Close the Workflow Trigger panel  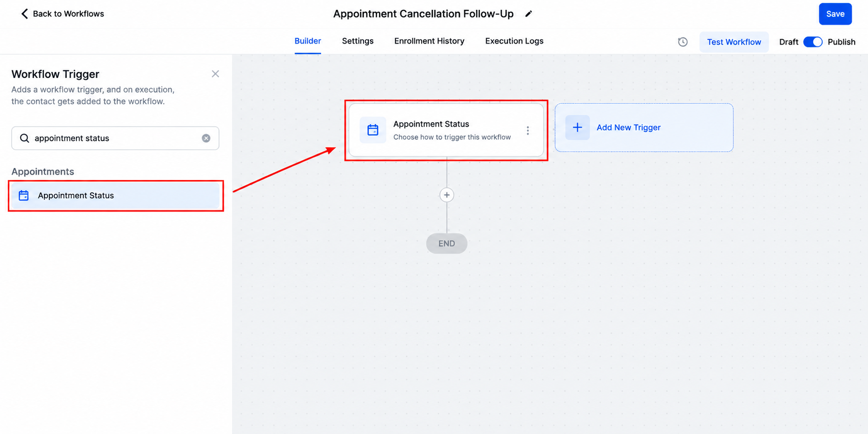click(215, 74)
